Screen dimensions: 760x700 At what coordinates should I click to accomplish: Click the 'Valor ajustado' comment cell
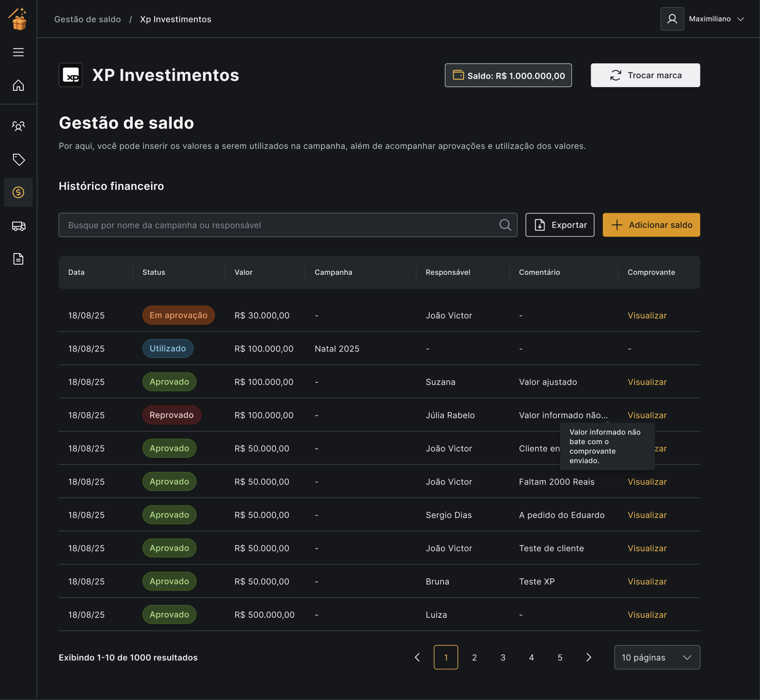tap(548, 382)
